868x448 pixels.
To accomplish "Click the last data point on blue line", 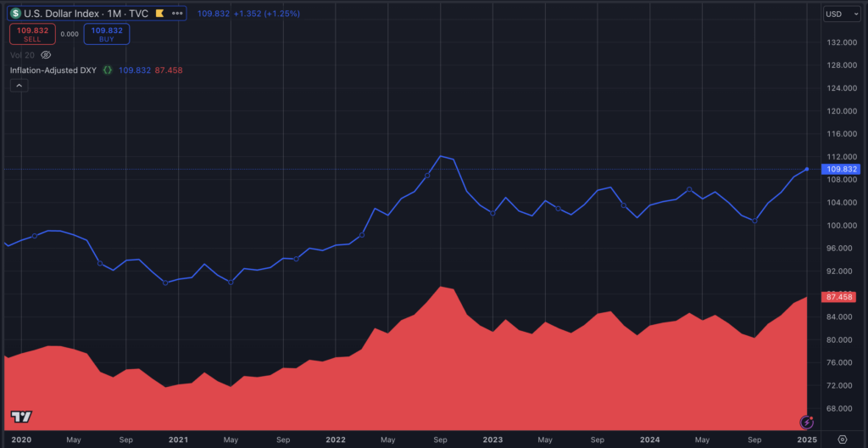I will tap(807, 169).
